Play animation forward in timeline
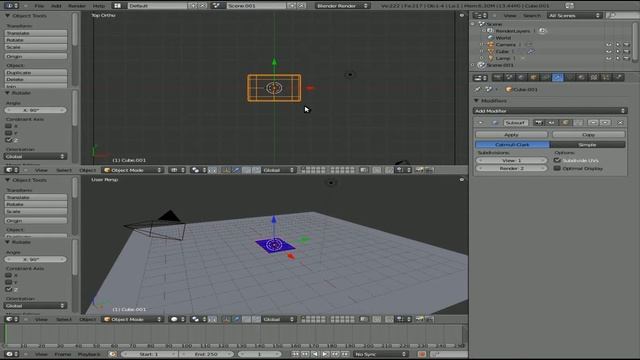 tap(325, 354)
